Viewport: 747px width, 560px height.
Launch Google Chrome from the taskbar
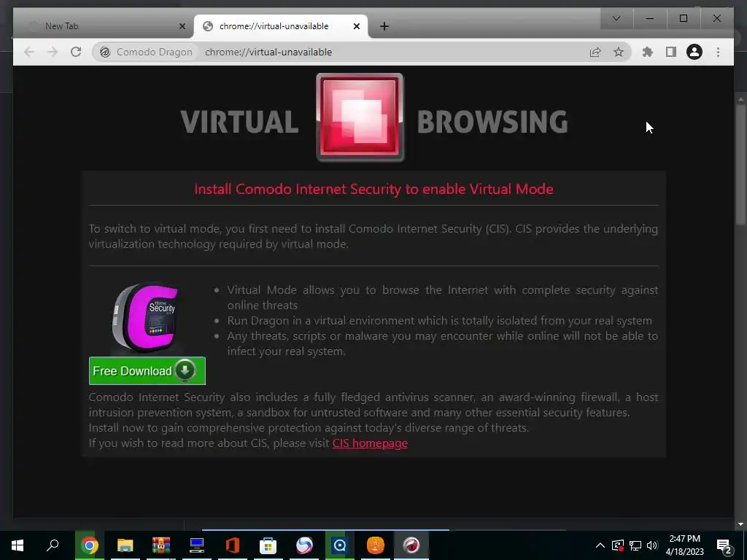(89, 545)
